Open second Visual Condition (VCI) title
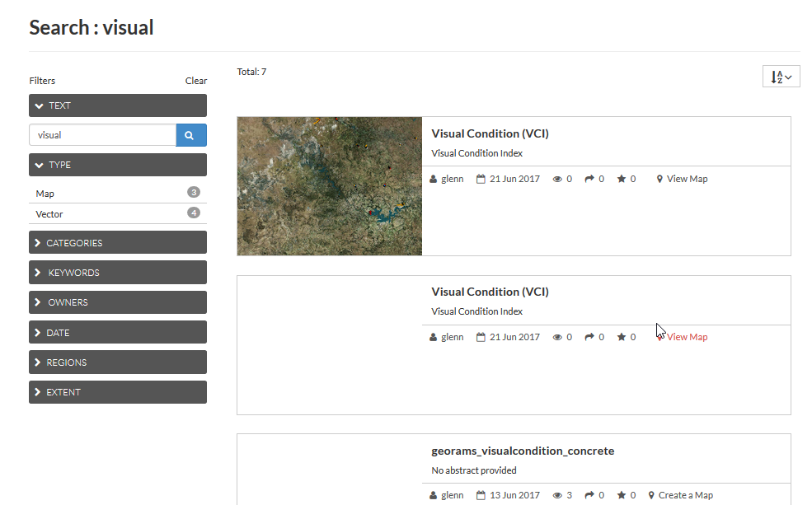This screenshot has width=812, height=505. [490, 292]
